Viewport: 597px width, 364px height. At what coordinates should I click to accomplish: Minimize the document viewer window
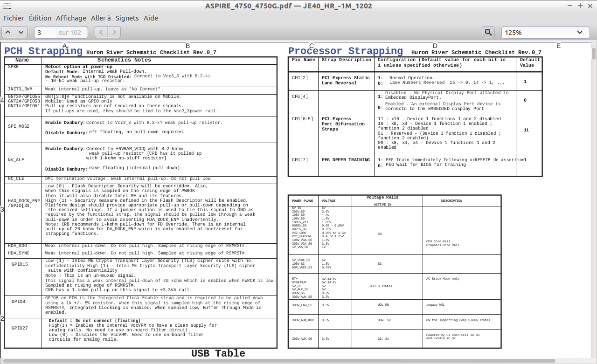570,6
